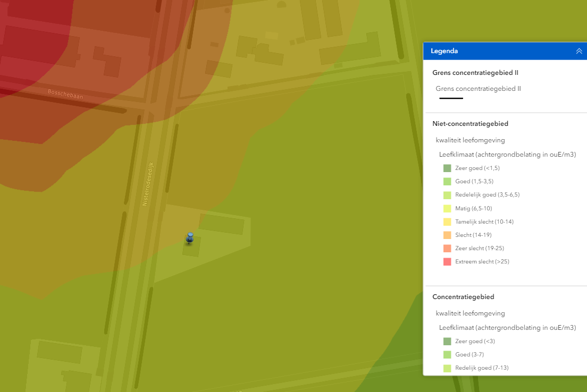
Task: Click the 'Zeer goed (<3)' swatch
Action: [x=447, y=341]
